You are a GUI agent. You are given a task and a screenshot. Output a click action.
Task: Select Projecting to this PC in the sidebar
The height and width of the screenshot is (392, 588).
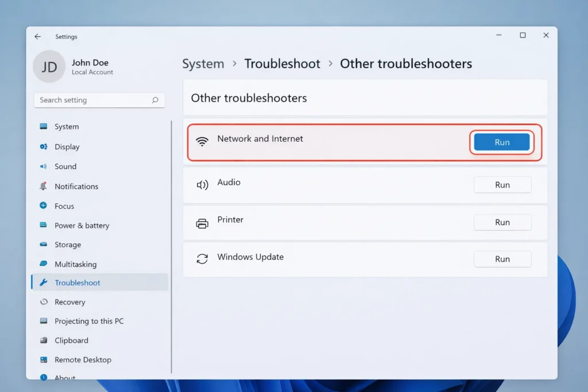tap(89, 321)
